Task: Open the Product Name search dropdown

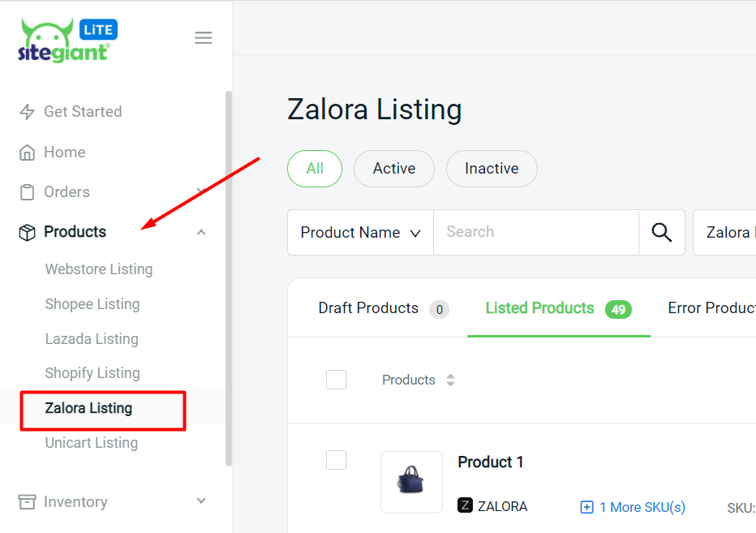Action: click(360, 233)
